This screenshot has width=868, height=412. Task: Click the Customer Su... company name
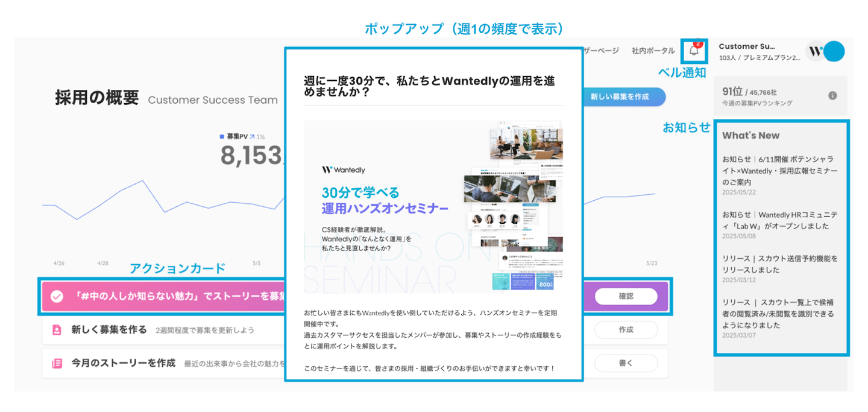click(x=747, y=46)
